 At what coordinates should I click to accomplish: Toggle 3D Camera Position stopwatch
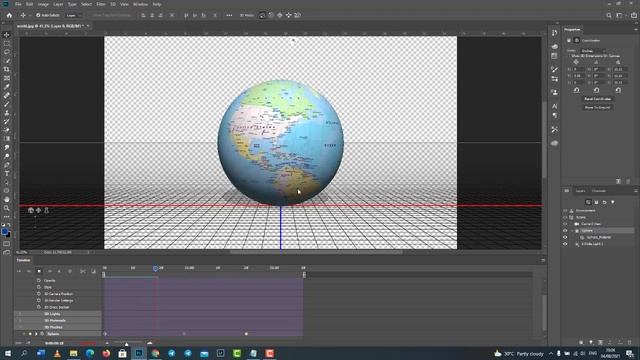(39, 293)
